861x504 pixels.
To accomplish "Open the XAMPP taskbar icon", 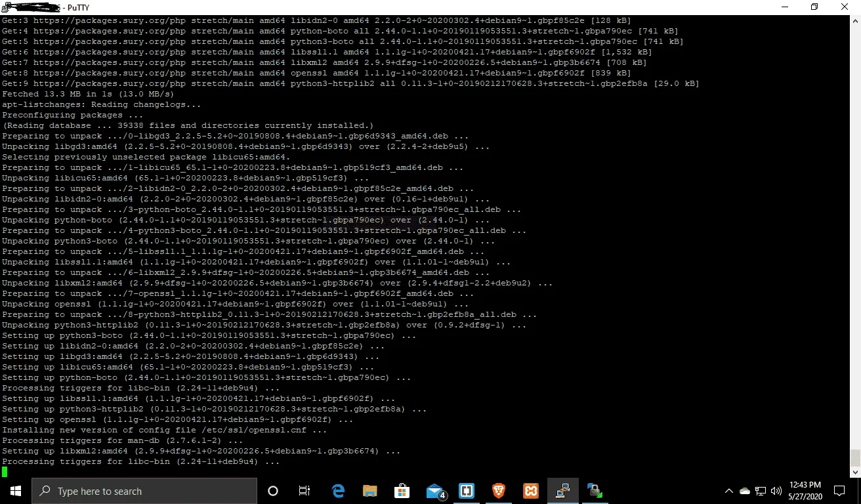I will pos(531,491).
